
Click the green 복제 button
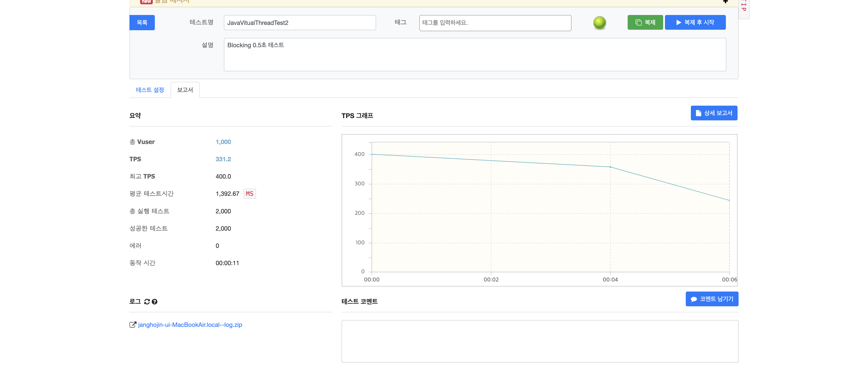point(645,23)
